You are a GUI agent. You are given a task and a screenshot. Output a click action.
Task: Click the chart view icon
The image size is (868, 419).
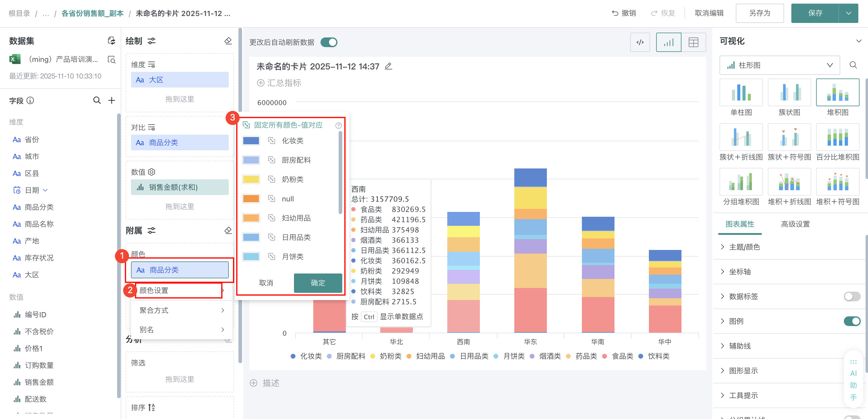coord(668,42)
